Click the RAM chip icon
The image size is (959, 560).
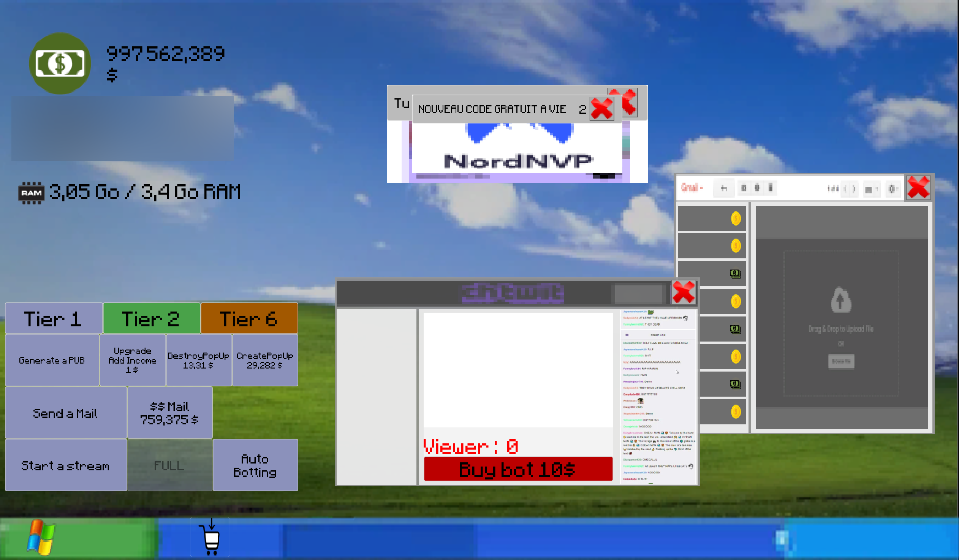(31, 193)
